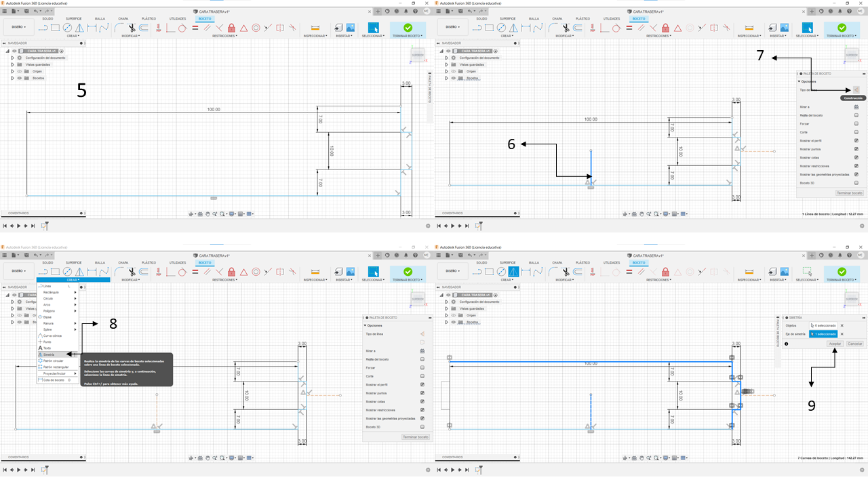Click the red Fix/Lock constraint in top-left window
Image resolution: width=868 pixels, height=488 pixels.
(x=232, y=28)
